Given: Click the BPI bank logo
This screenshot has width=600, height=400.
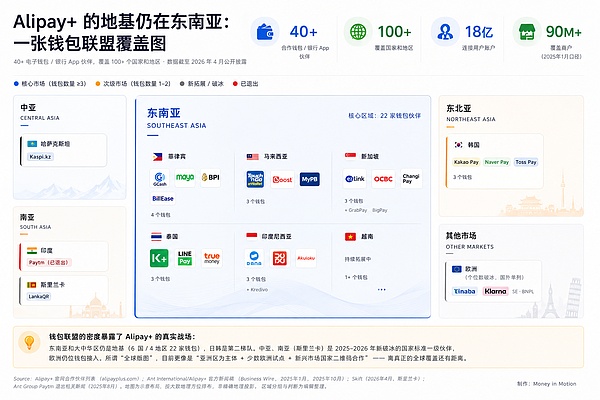Looking at the screenshot, I should (x=210, y=177).
